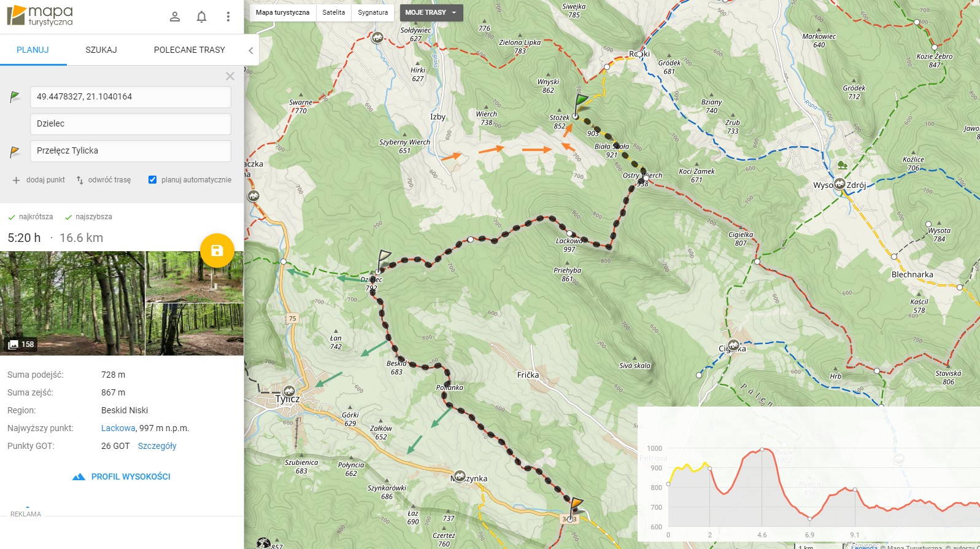980x549 pixels.
Task: Close the route planner form
Action: tap(230, 76)
